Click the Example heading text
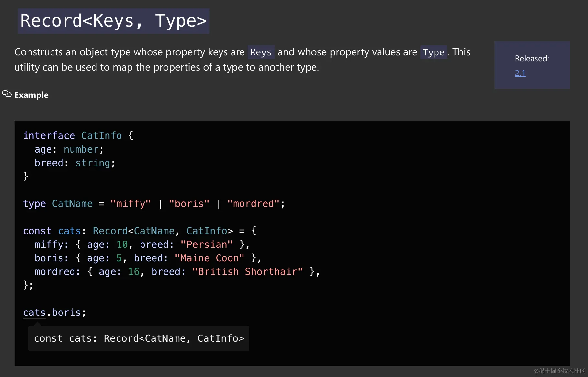The height and width of the screenshot is (377, 588). click(31, 95)
